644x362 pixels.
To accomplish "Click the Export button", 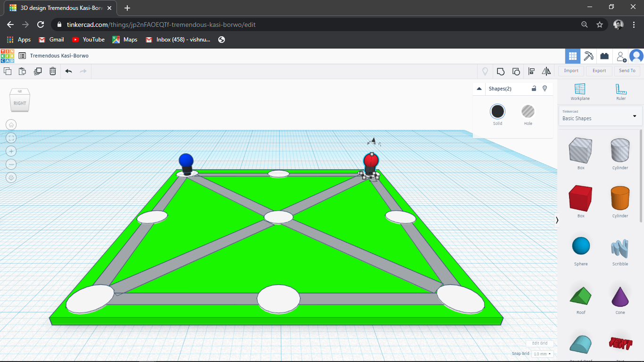I will click(599, 71).
